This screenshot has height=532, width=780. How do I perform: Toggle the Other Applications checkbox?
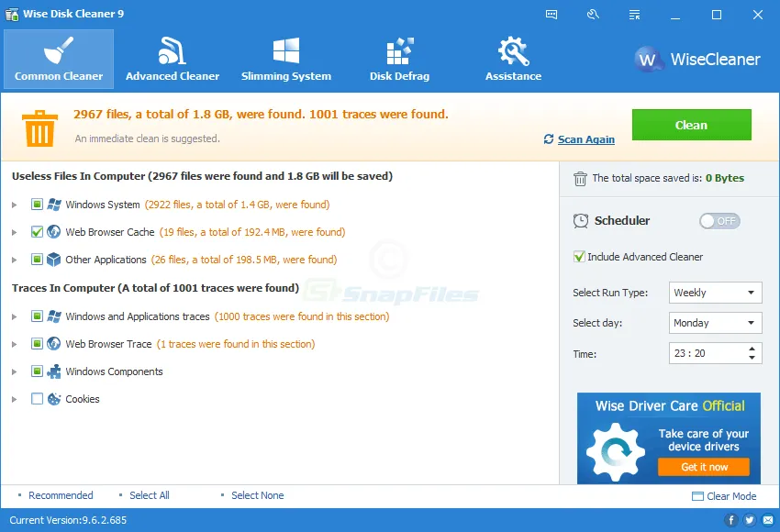[37, 260]
